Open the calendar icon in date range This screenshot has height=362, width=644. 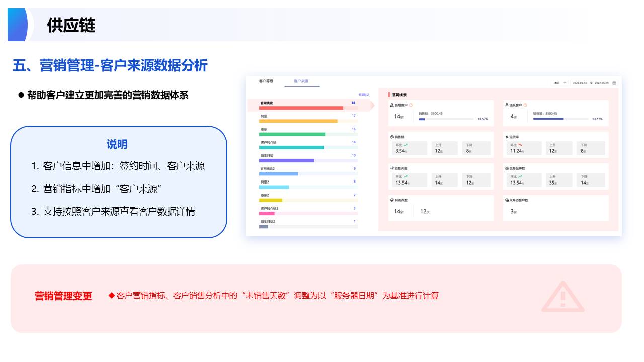pyautogui.click(x=614, y=83)
